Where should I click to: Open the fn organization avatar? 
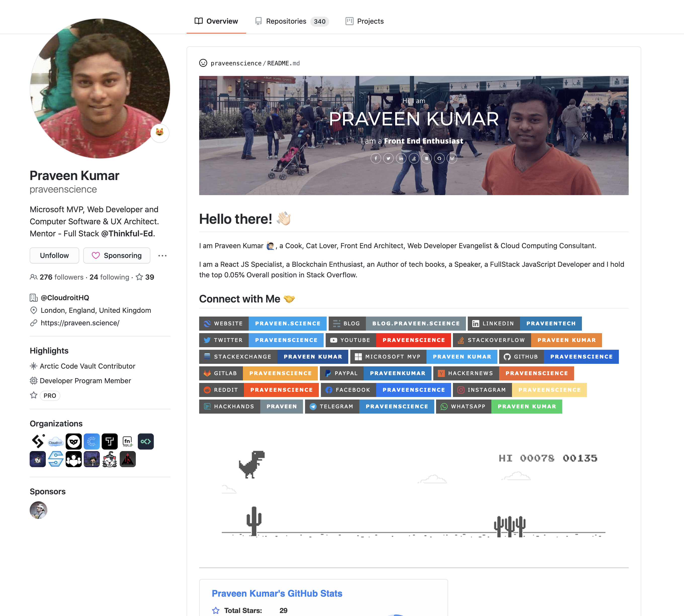coord(127,442)
